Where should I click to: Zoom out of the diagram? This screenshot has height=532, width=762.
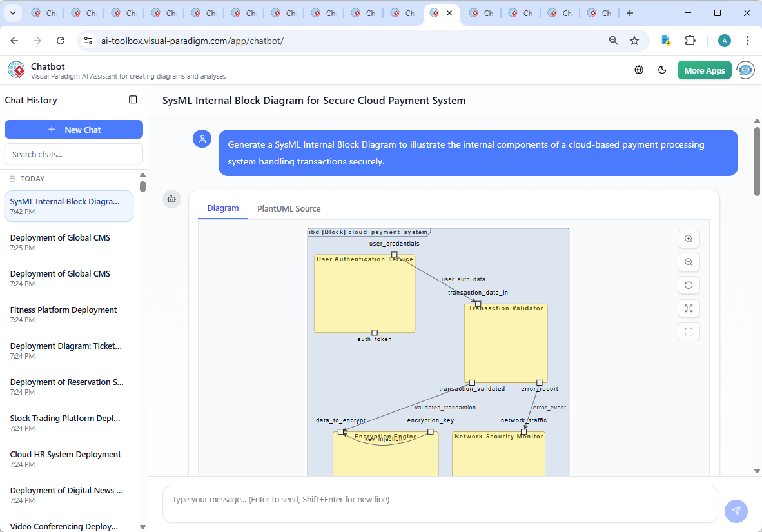click(x=689, y=262)
